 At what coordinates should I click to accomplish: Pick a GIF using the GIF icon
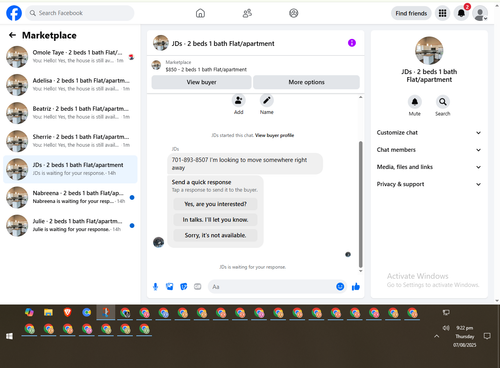coord(198,287)
